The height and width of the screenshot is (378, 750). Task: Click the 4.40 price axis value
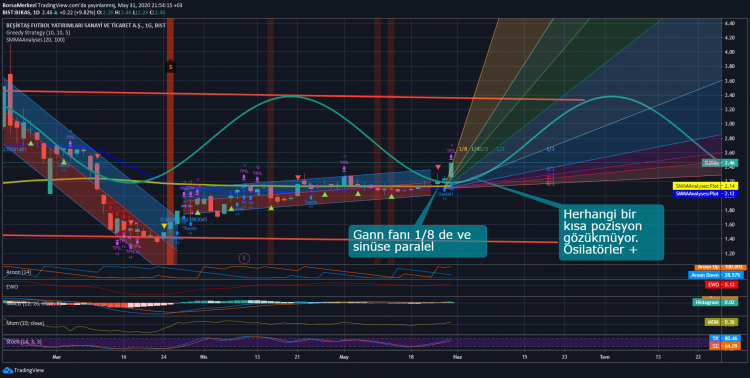click(729, 23)
